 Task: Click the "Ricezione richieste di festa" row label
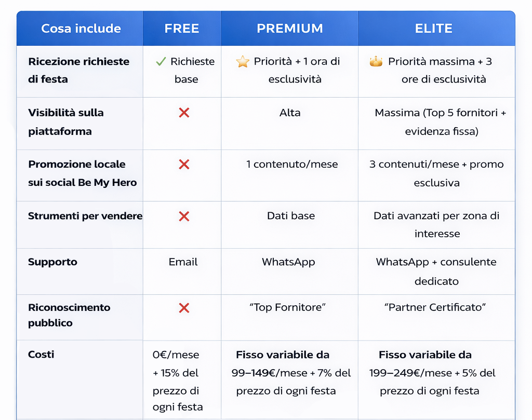click(78, 70)
